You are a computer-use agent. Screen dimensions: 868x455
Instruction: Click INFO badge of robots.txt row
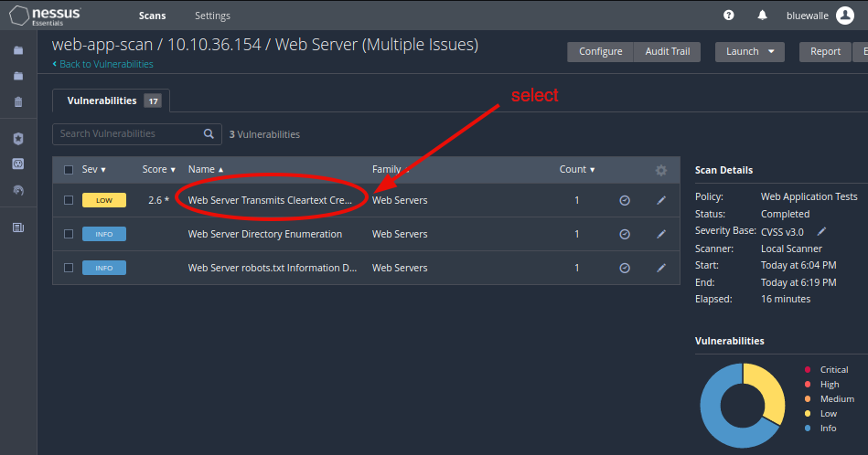[x=104, y=268]
